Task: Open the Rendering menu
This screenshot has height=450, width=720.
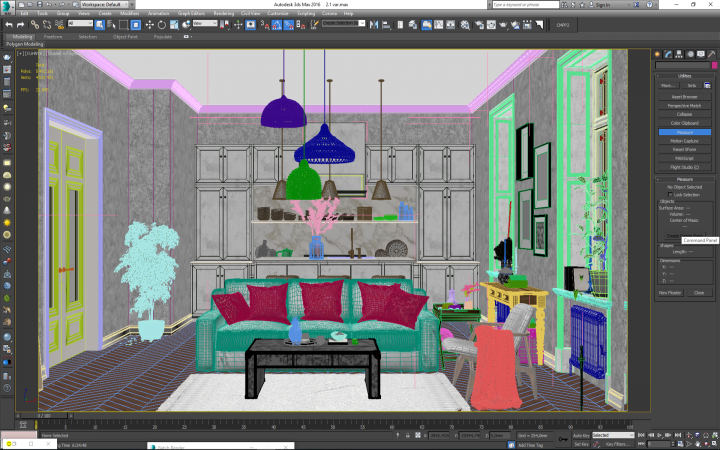Action: (x=224, y=14)
